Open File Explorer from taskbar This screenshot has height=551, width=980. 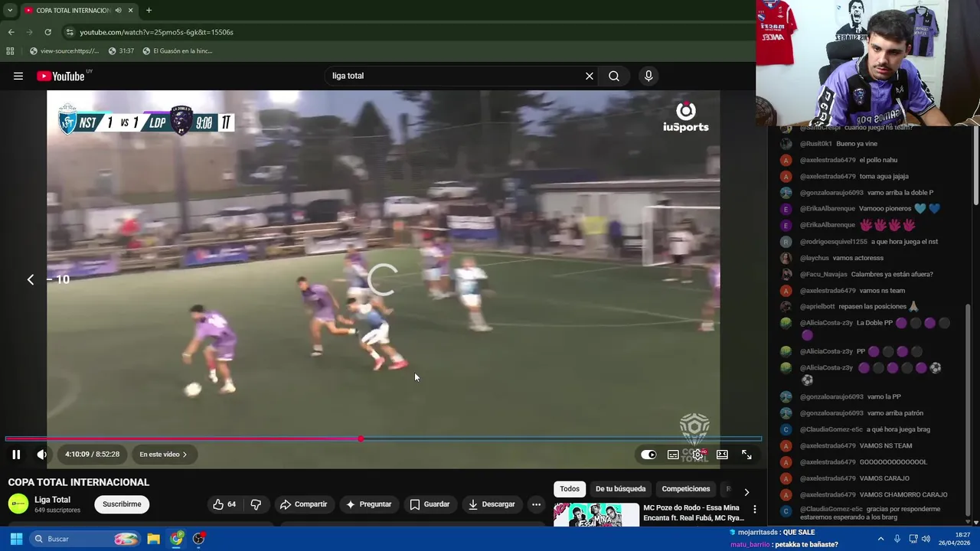click(153, 539)
